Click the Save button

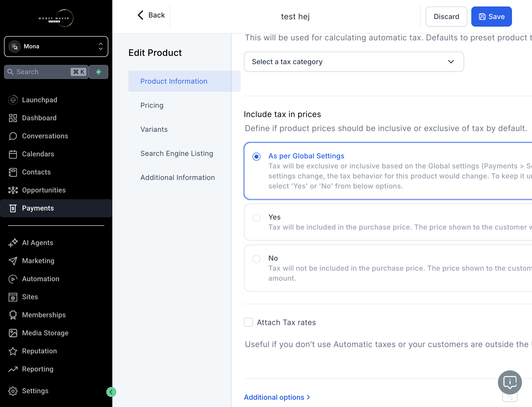(491, 17)
